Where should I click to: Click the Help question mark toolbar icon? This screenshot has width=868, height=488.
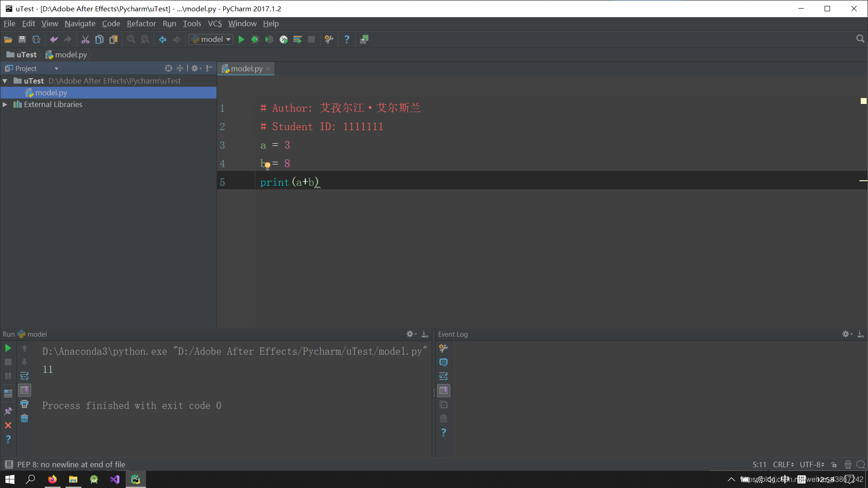coord(347,40)
